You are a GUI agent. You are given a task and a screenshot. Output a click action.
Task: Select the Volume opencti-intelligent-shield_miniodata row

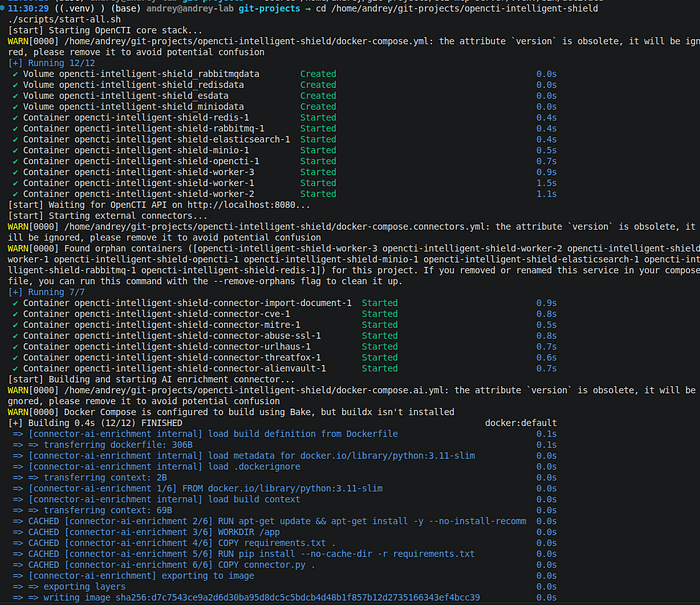(284, 107)
